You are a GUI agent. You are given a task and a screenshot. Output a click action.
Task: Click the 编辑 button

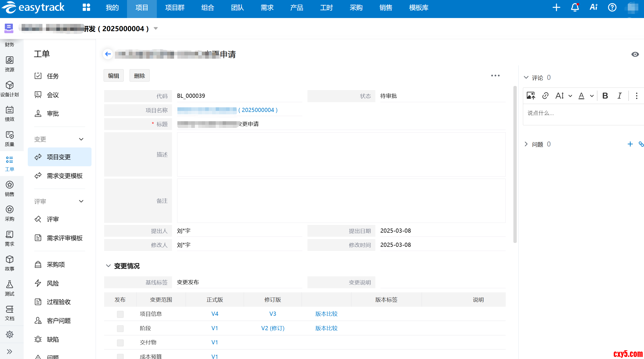pyautogui.click(x=113, y=76)
